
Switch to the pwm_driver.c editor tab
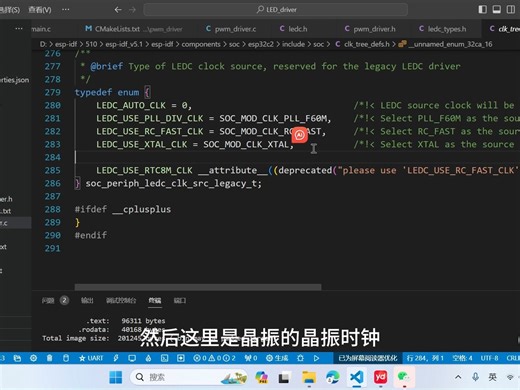[x=231, y=29]
